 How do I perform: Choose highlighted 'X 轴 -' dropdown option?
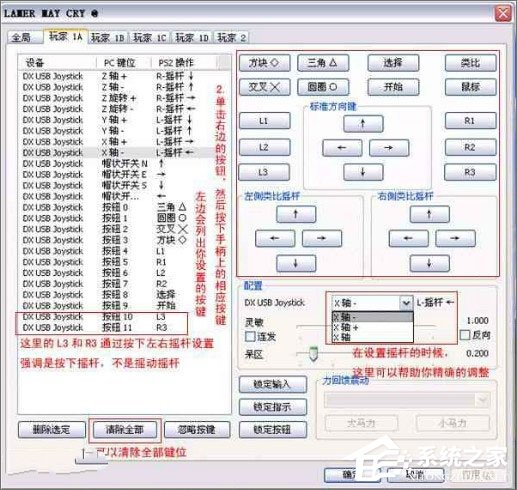(x=373, y=317)
